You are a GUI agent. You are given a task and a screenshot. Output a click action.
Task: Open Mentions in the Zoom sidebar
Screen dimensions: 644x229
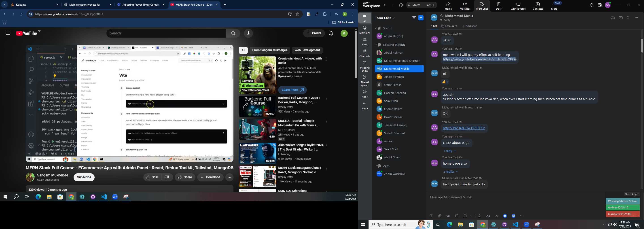coord(365,30)
